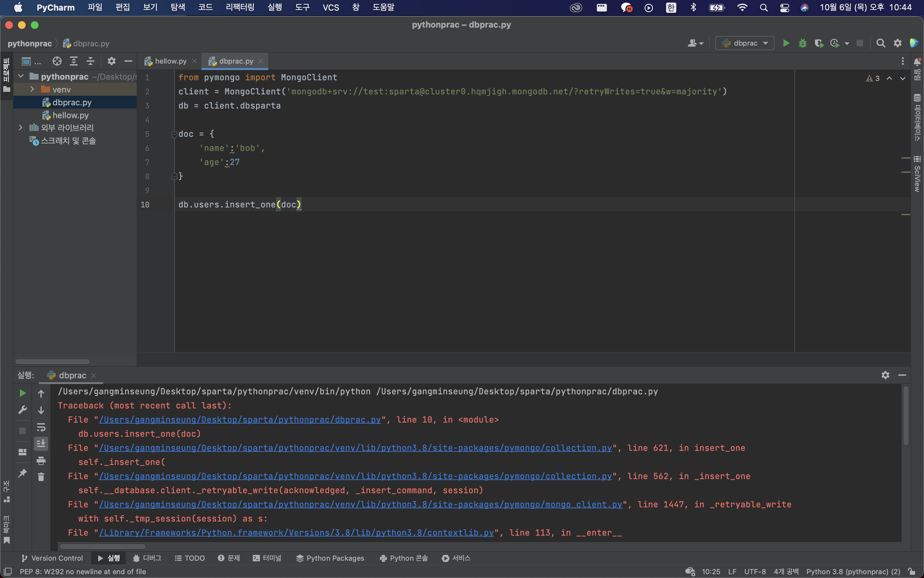Collapse the pythonprac project root
This screenshot has height=578, width=924.
pos(21,76)
